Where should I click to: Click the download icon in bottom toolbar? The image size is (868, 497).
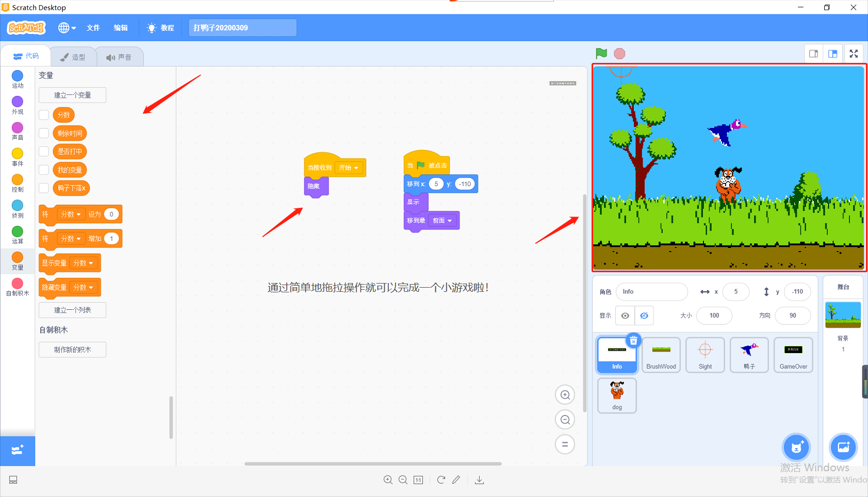479,480
